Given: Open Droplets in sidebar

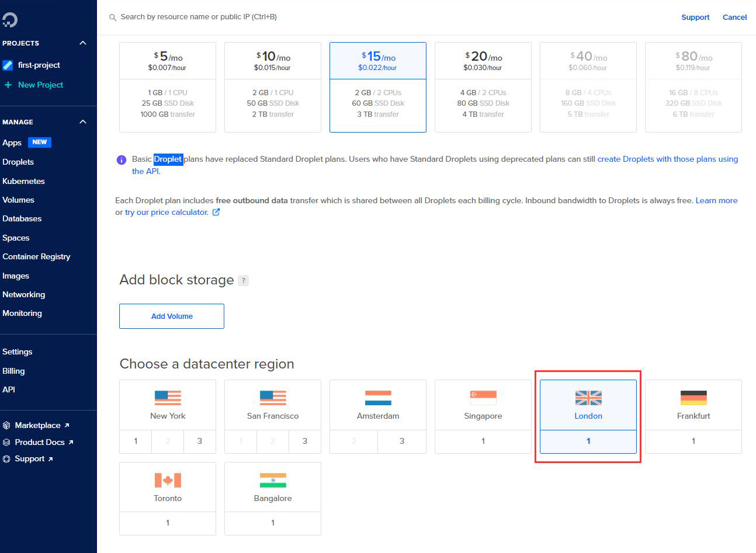Looking at the screenshot, I should [18, 162].
